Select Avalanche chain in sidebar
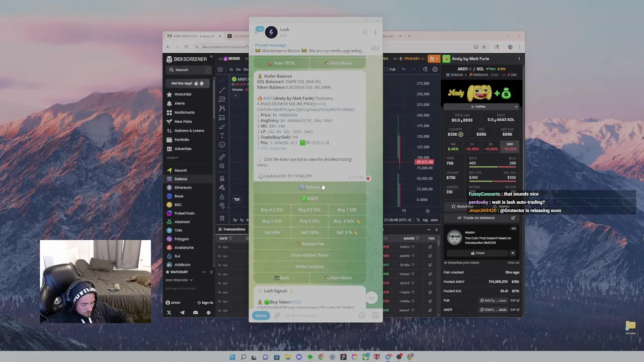The height and width of the screenshot is (362, 644). point(184,247)
